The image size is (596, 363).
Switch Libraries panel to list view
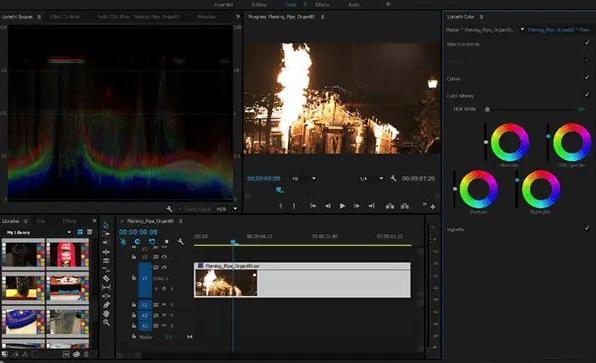point(89,232)
